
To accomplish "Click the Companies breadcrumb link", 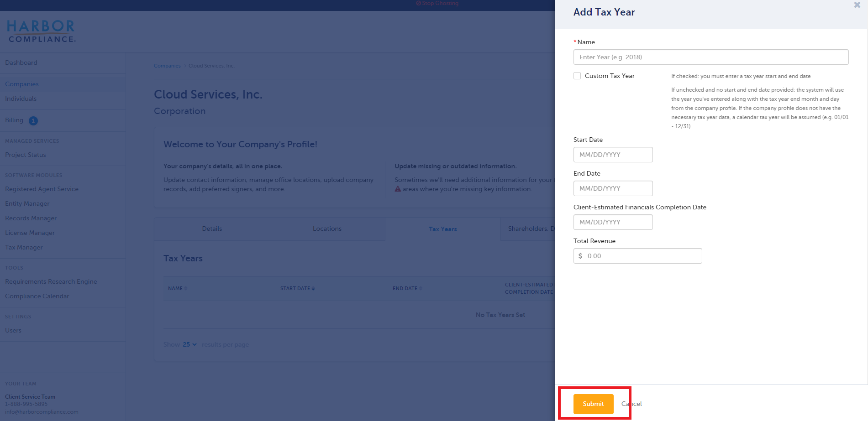I will (x=167, y=66).
